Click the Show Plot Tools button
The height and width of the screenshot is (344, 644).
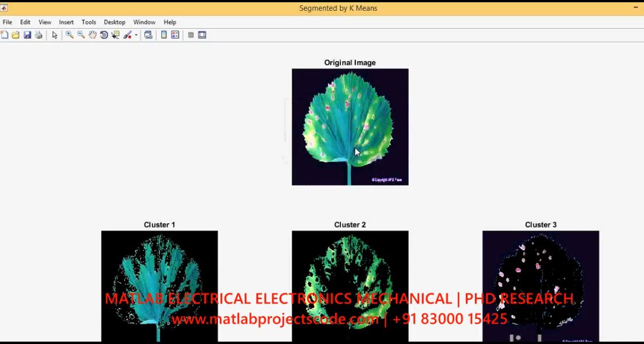tap(202, 35)
